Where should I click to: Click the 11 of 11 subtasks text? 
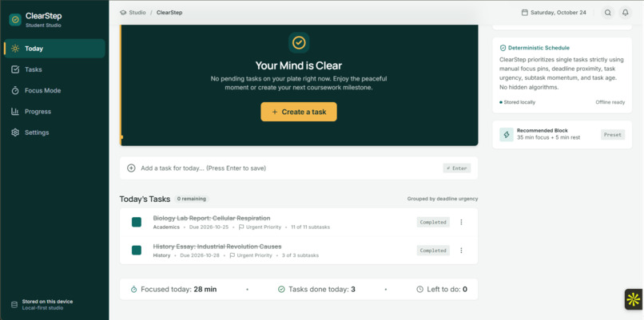(311, 227)
